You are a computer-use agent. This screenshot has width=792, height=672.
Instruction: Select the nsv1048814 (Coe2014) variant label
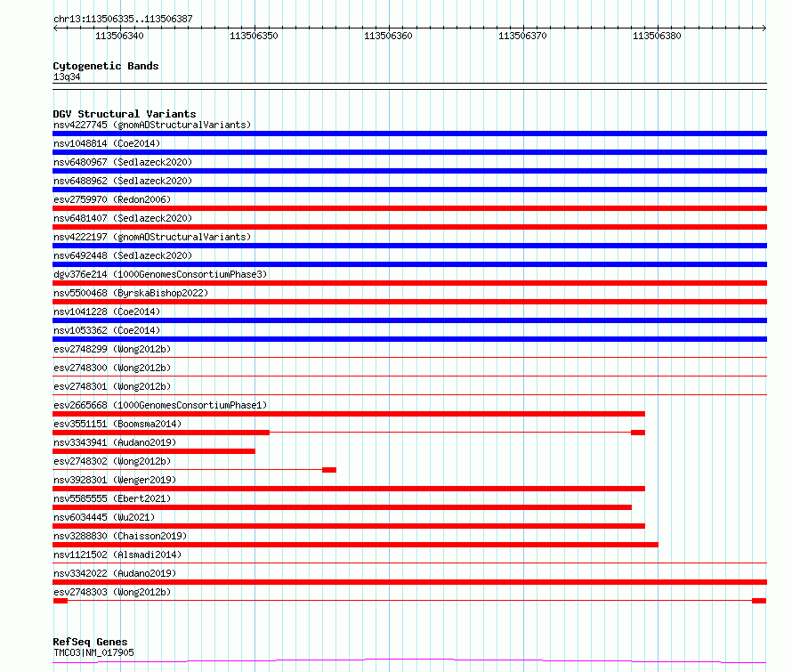coord(107,143)
